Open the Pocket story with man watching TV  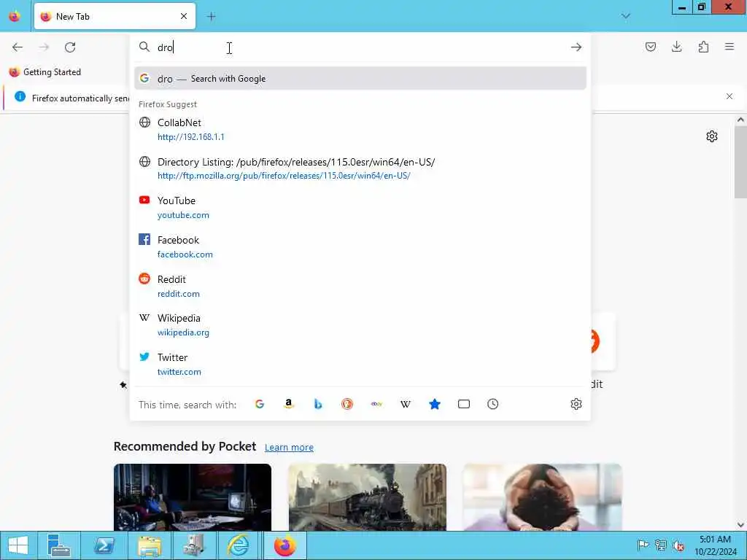(193, 497)
